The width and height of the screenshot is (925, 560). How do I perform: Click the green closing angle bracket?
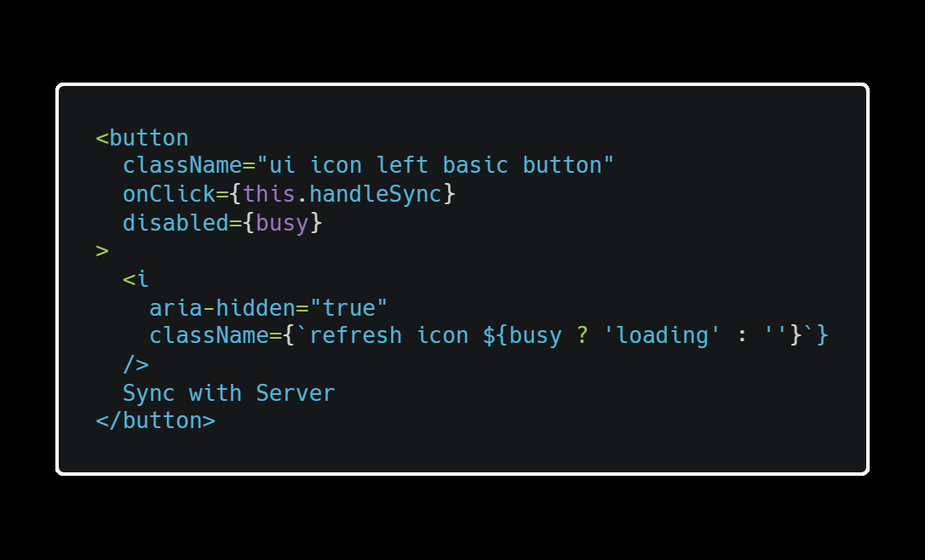tap(102, 251)
